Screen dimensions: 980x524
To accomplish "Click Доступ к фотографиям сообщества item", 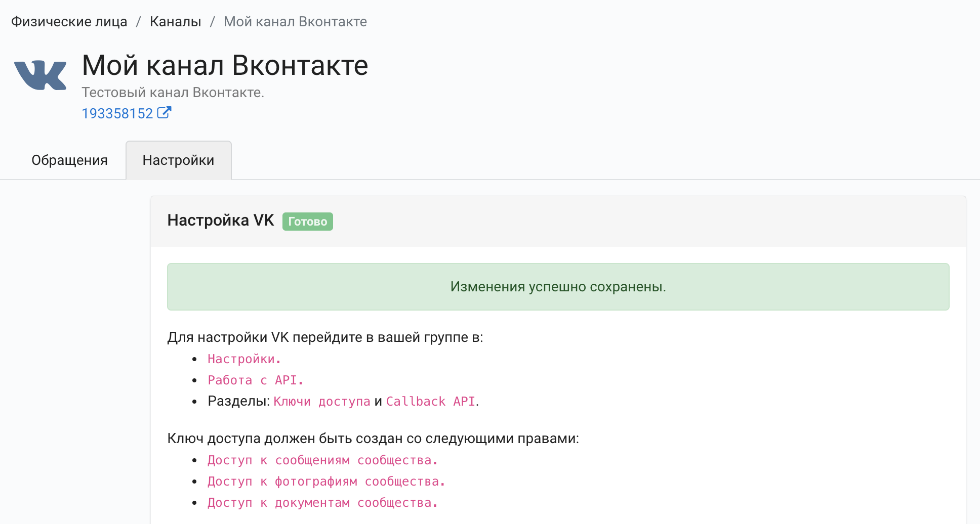I will point(326,482).
